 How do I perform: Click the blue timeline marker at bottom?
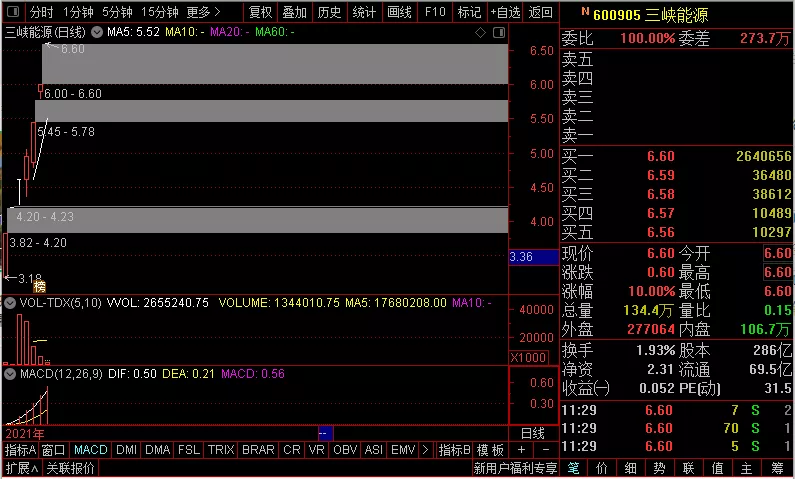click(x=326, y=433)
